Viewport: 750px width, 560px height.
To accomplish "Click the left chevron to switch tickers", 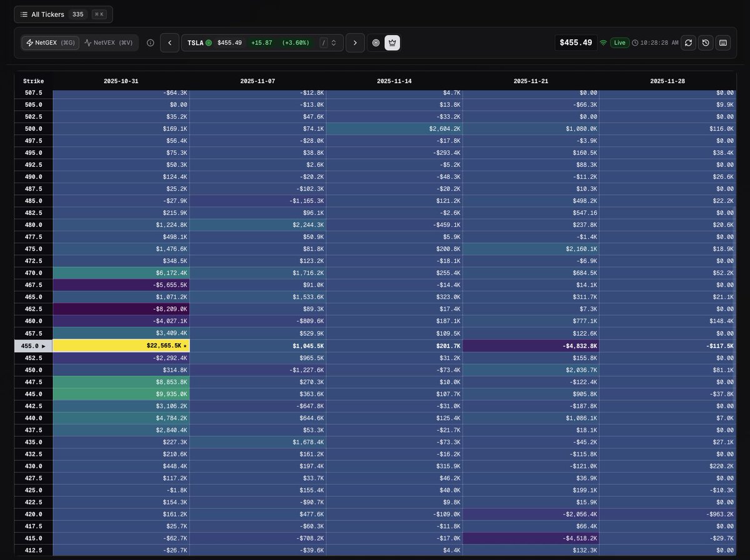I will click(170, 42).
